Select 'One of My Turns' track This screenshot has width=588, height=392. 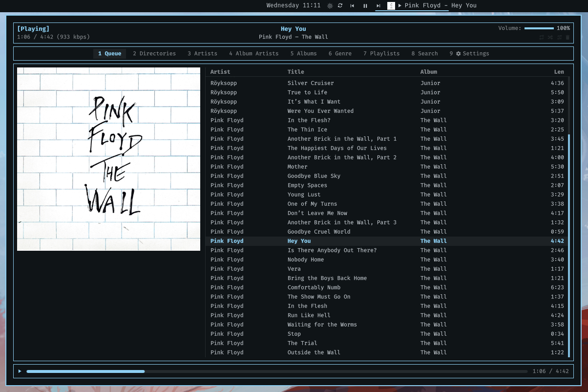click(x=387, y=204)
